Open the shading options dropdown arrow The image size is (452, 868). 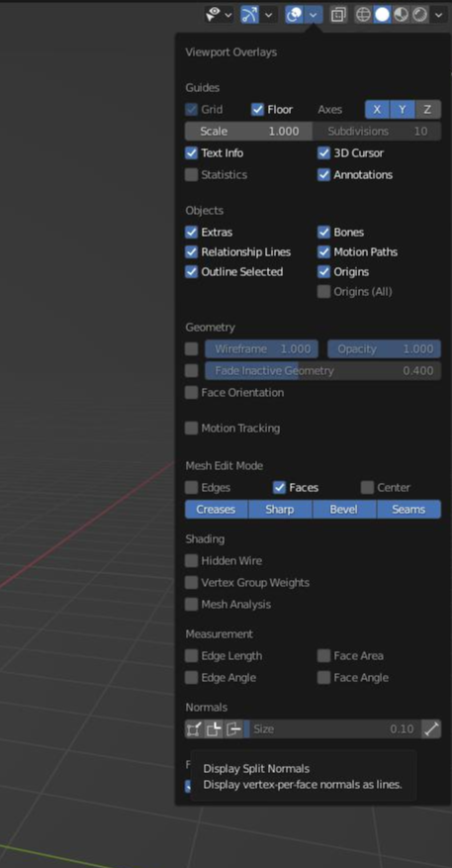click(x=439, y=15)
